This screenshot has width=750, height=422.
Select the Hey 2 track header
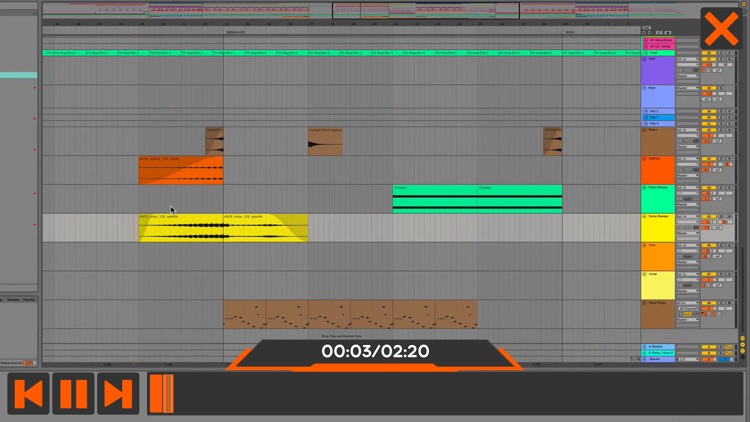(x=660, y=117)
